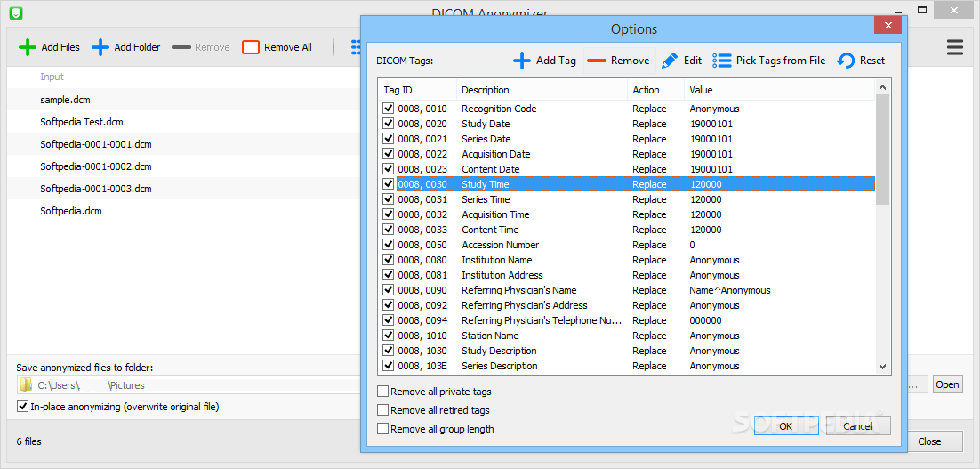Uncheck the Station Name tag checkbox
This screenshot has width=980, height=469.
(388, 336)
